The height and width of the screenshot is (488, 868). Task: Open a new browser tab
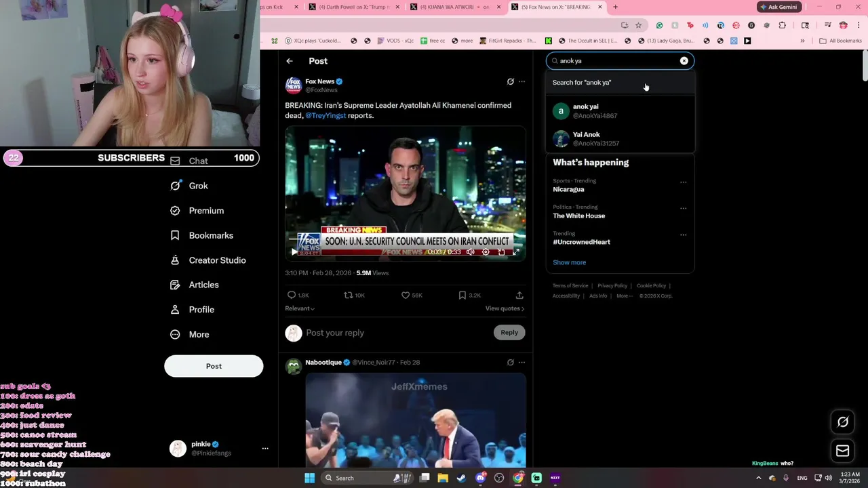point(615,7)
